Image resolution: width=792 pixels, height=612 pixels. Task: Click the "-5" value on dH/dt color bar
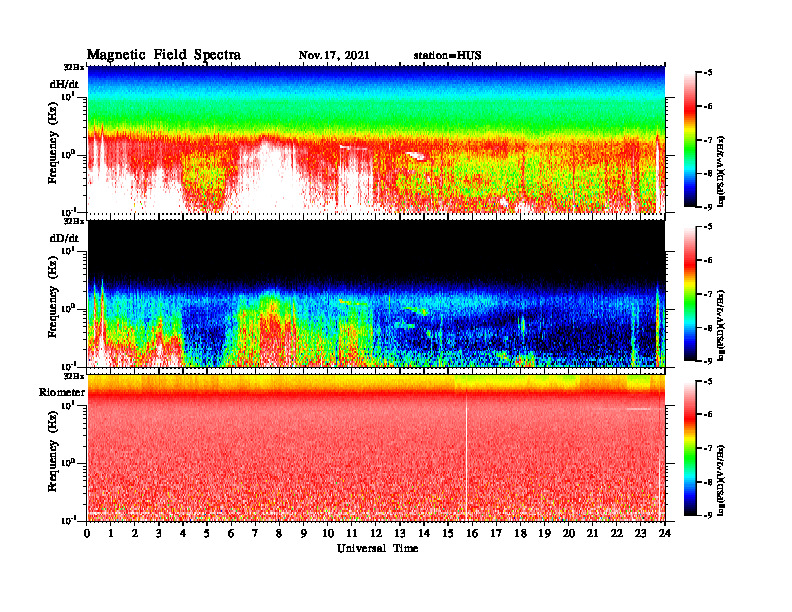(x=709, y=73)
